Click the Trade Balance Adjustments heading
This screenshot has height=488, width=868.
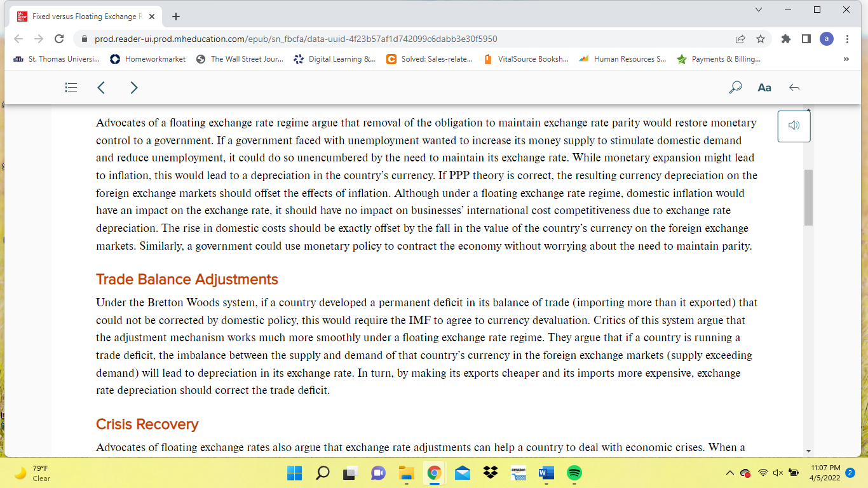[x=187, y=280]
